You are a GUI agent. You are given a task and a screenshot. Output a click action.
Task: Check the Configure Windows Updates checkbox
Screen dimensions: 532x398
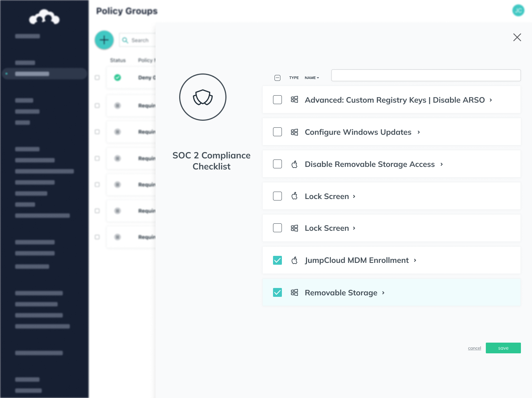coord(277,132)
